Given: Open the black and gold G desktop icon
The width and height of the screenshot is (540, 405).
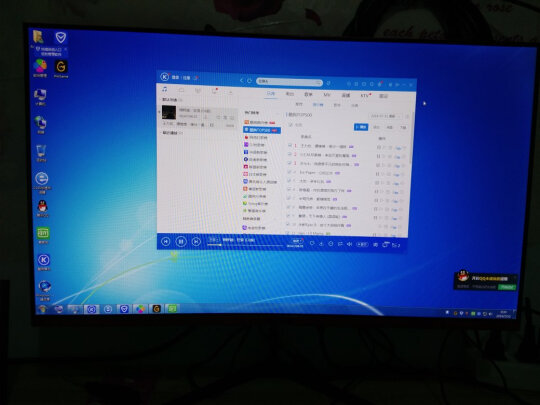Looking at the screenshot, I should pos(61,69).
